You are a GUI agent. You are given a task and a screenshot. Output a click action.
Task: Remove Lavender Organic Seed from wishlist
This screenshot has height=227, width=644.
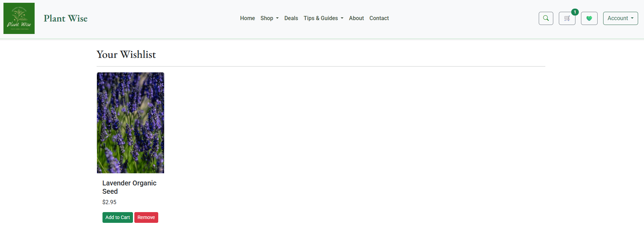(146, 217)
